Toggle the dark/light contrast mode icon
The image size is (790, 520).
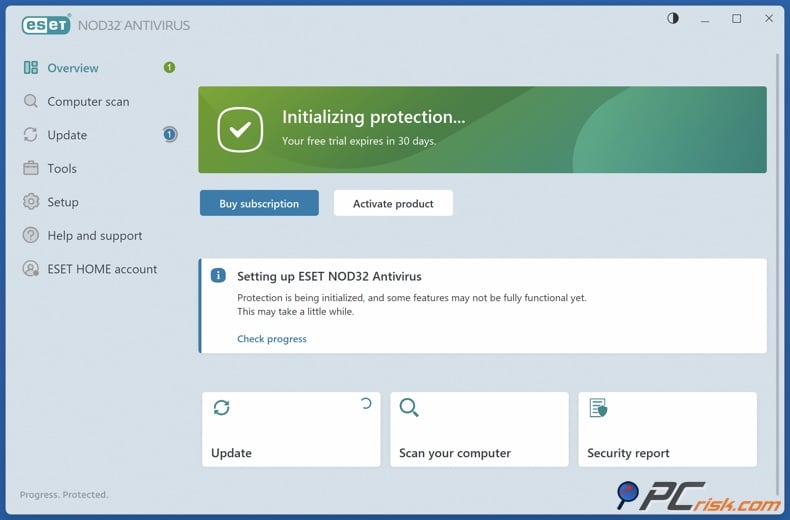pos(673,19)
